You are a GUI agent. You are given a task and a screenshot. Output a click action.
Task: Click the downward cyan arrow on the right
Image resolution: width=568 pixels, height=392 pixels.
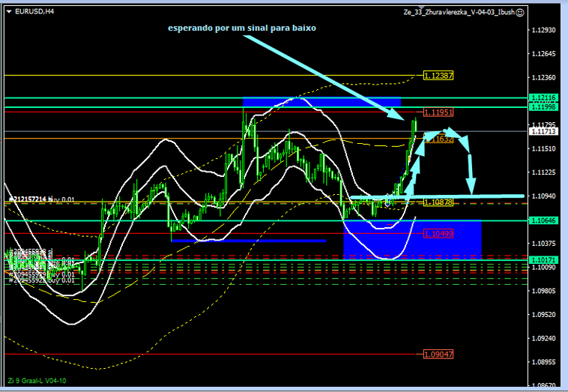[471, 169]
